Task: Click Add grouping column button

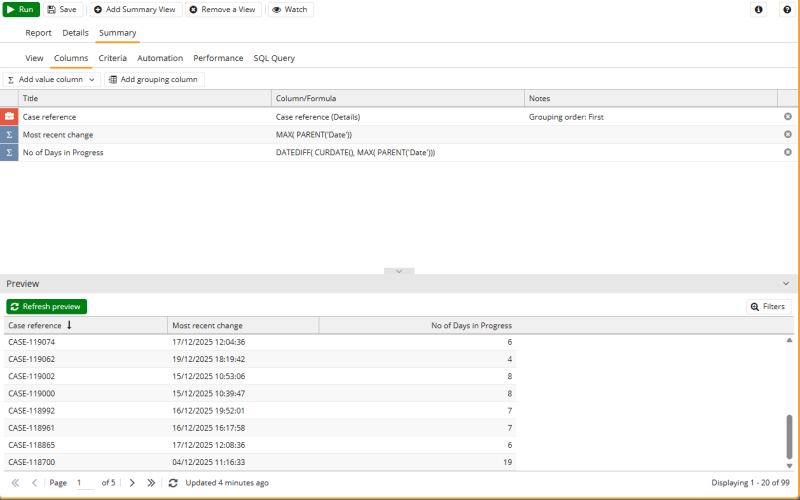Action: (x=154, y=80)
